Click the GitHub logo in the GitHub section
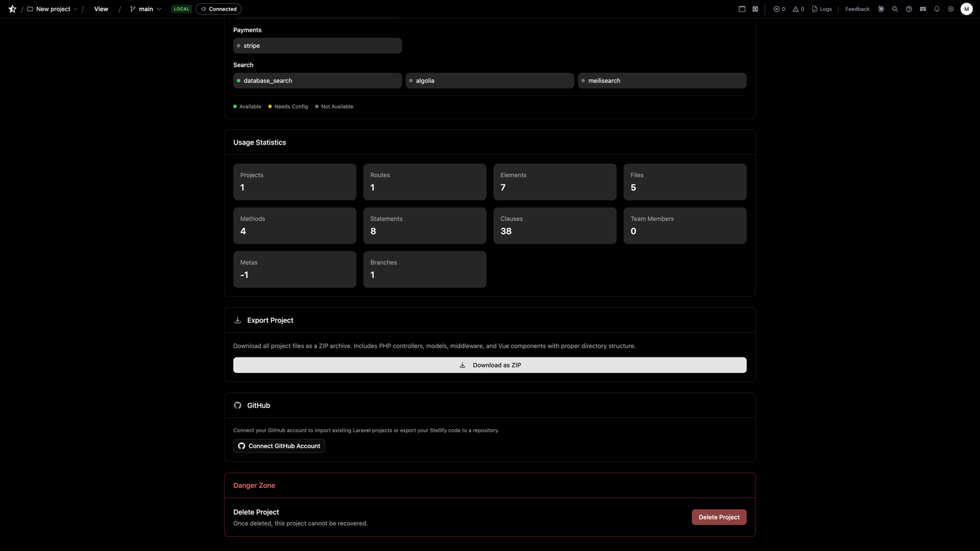The image size is (980, 551). pyautogui.click(x=237, y=405)
